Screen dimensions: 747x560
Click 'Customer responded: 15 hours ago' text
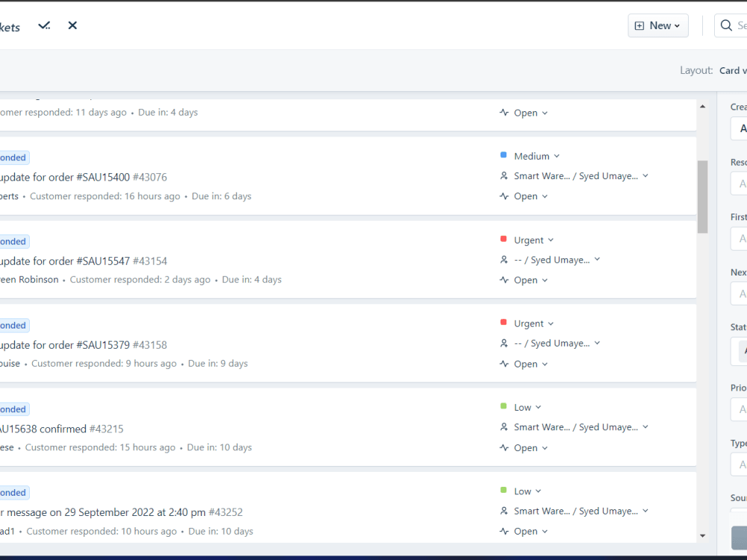tap(100, 447)
